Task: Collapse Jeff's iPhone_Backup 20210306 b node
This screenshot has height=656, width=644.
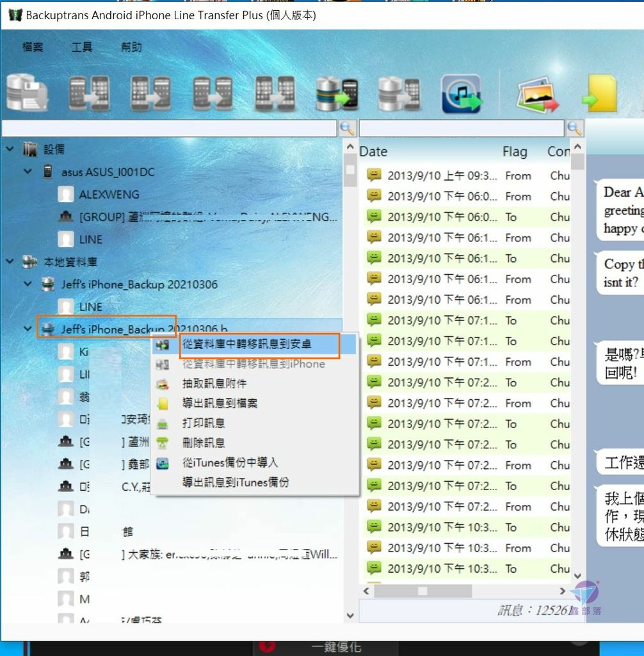Action: pyautogui.click(x=28, y=329)
